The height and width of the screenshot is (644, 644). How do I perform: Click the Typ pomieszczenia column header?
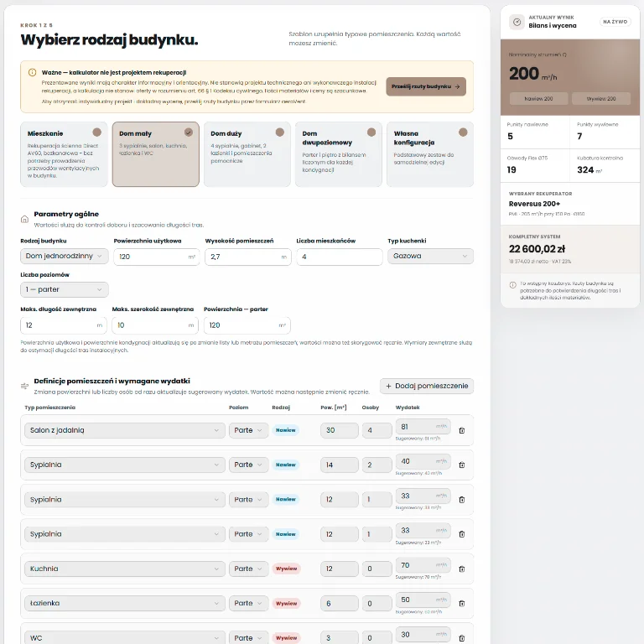[50, 408]
